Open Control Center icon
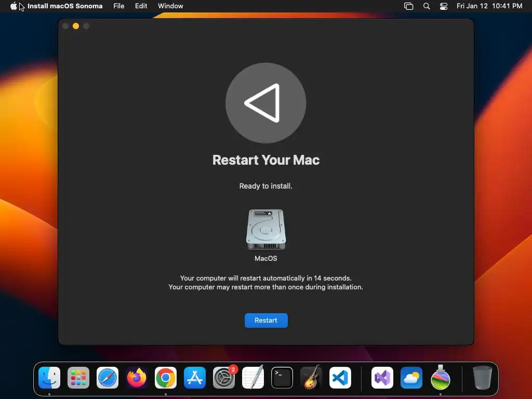Viewport: 532px width, 399px height. tap(444, 6)
